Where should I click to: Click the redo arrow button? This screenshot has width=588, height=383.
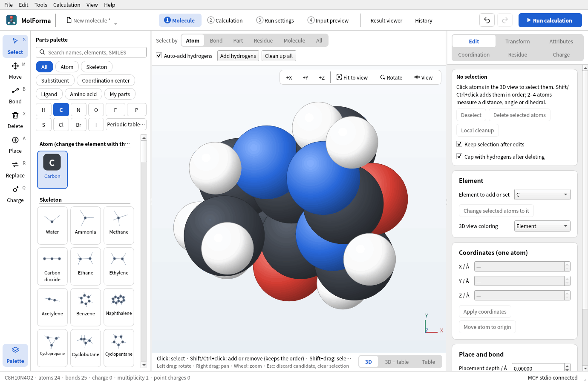[505, 20]
